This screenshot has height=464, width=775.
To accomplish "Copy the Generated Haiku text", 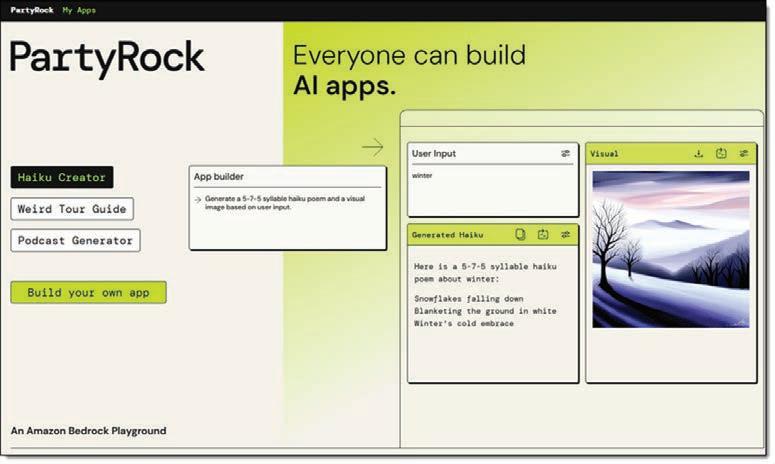I will tap(520, 234).
